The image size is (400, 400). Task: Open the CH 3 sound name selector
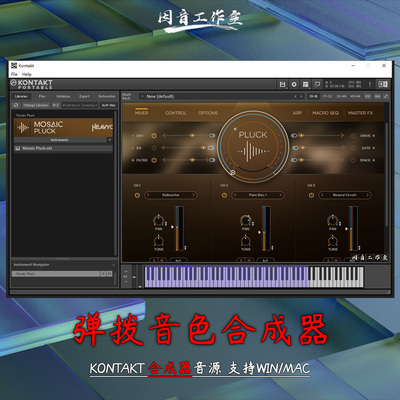coord(345,195)
